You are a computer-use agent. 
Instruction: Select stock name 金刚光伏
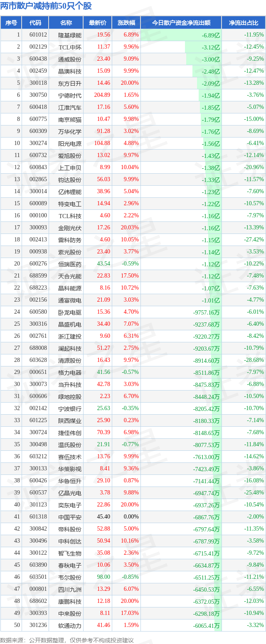pyautogui.click(x=70, y=228)
